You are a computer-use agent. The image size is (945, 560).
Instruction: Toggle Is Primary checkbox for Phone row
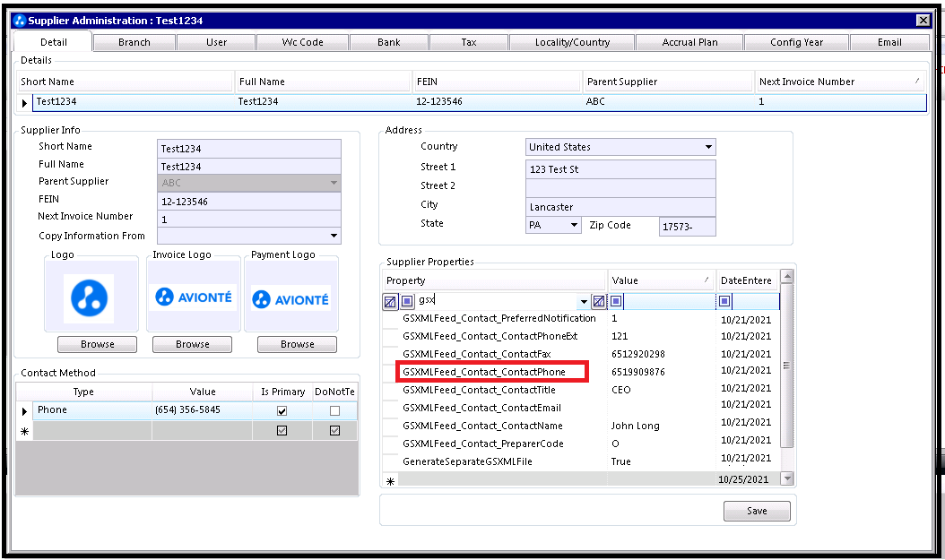282,410
